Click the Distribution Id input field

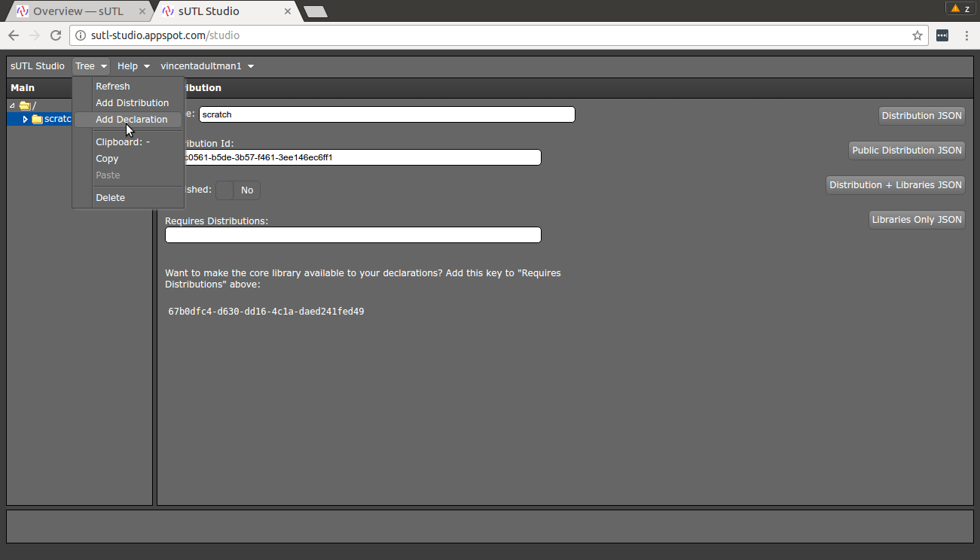click(353, 157)
